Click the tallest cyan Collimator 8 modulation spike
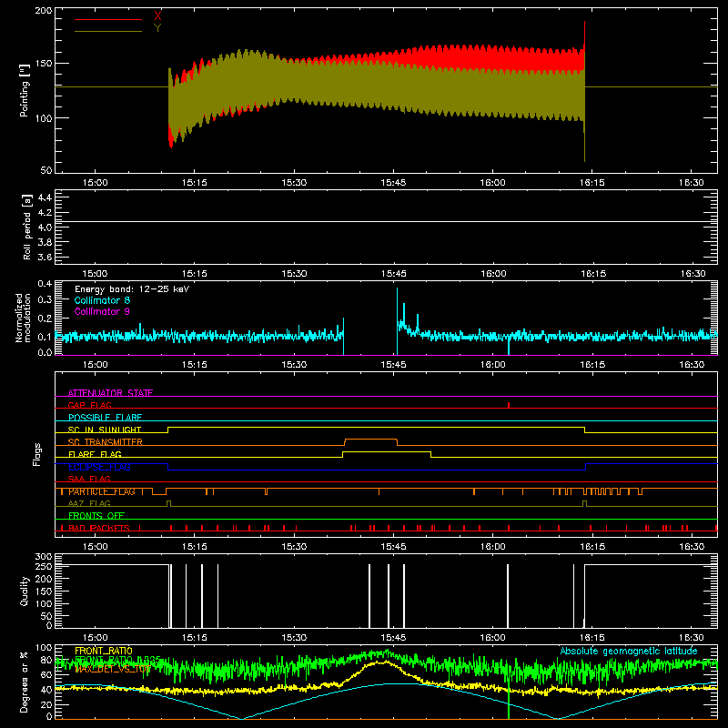 click(397, 320)
